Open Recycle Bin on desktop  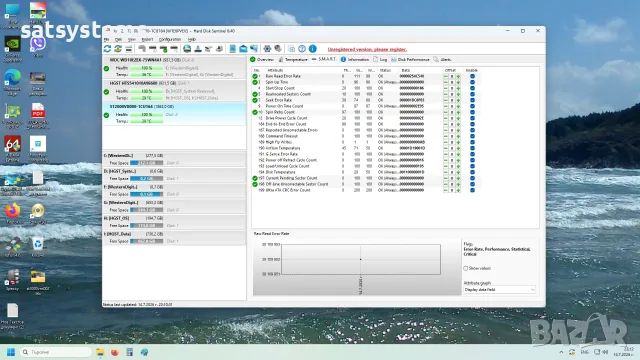[38, 247]
